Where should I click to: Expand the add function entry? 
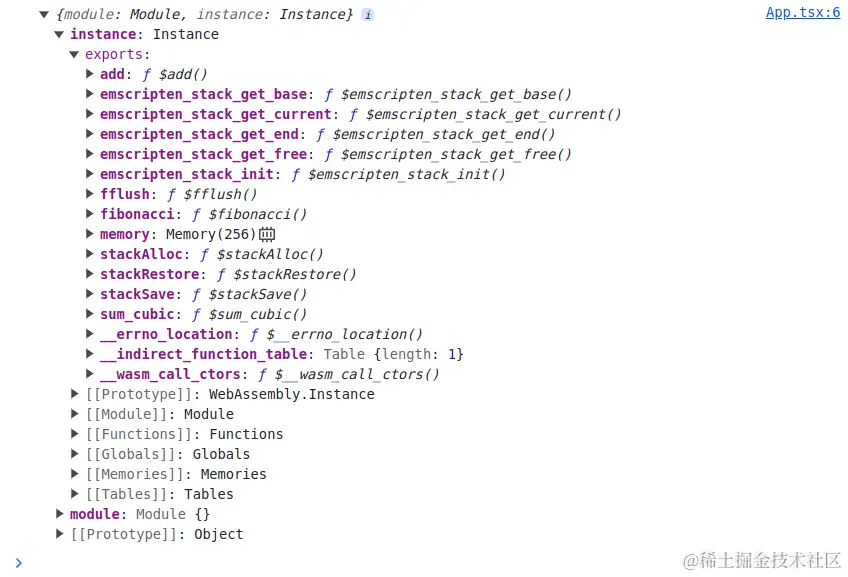pyautogui.click(x=90, y=74)
